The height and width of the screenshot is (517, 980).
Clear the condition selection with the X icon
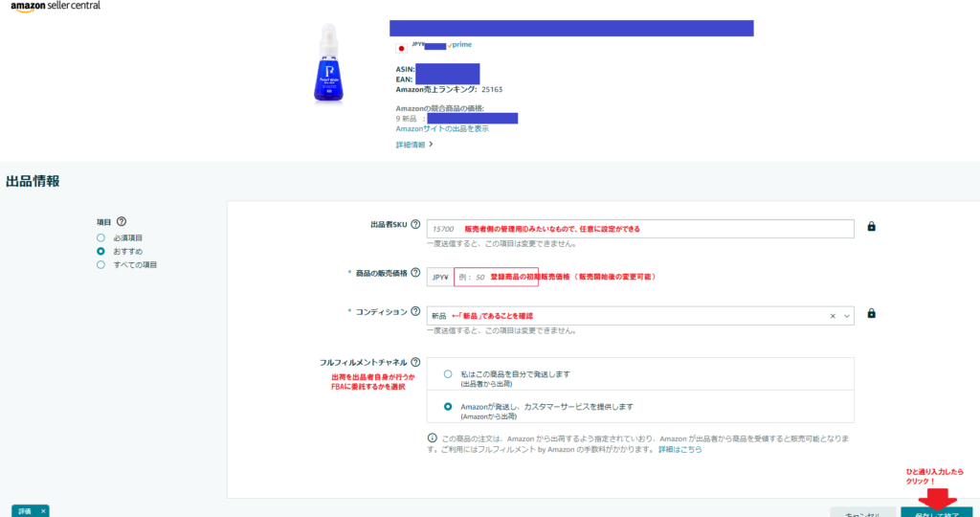point(833,316)
